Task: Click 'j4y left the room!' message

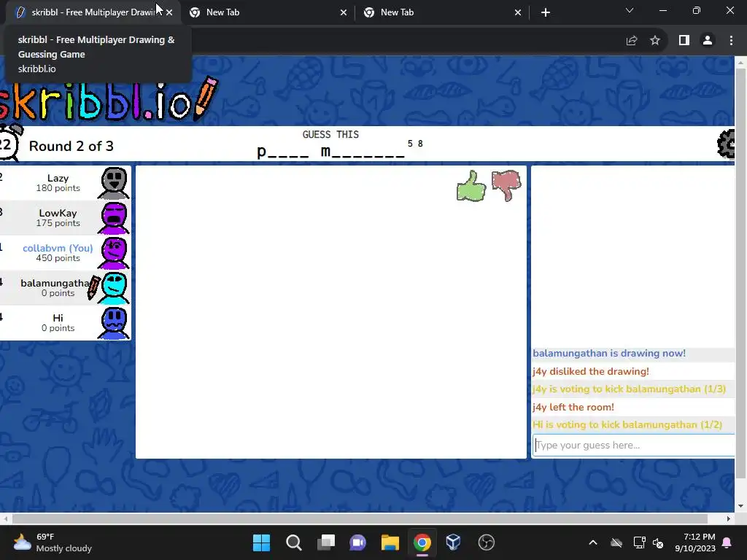Action: 573,407
